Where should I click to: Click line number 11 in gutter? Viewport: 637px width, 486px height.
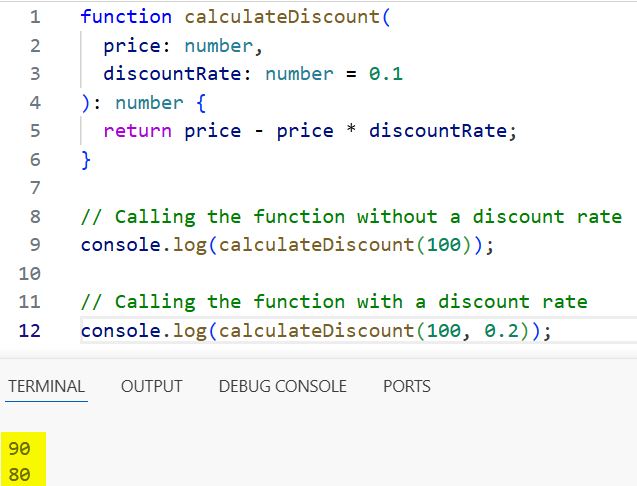[29, 302]
